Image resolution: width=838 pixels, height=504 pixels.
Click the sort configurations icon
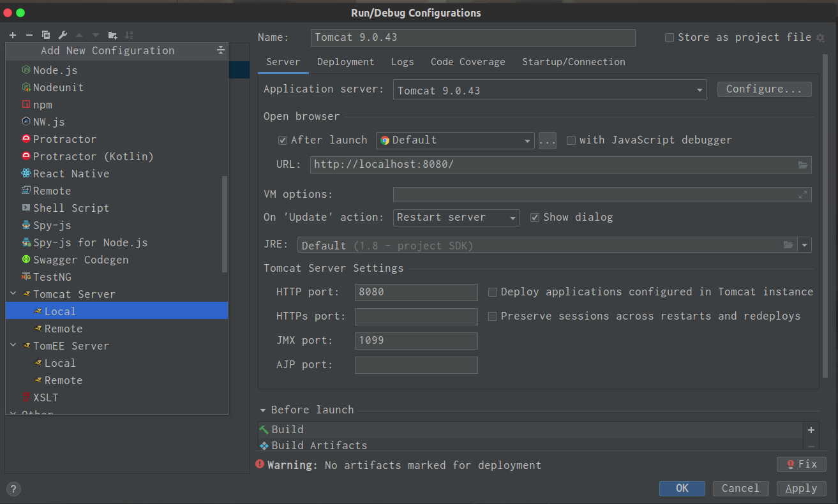pos(130,35)
